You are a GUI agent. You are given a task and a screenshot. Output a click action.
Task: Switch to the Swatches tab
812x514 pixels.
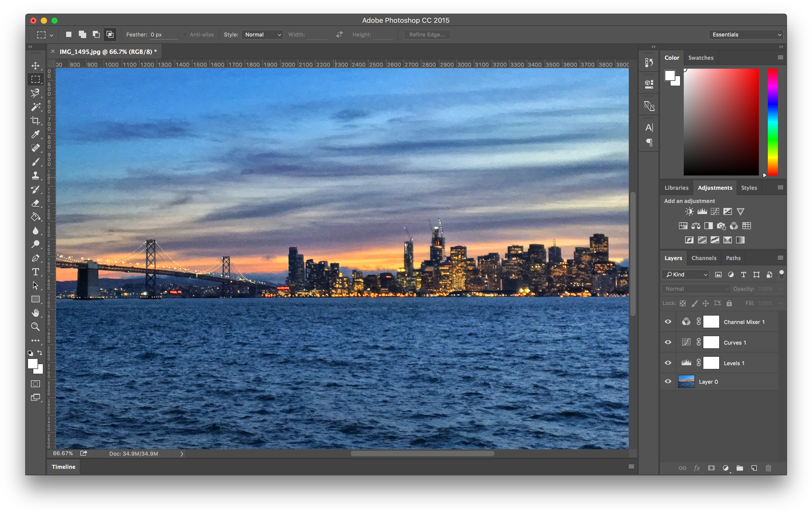click(x=700, y=58)
